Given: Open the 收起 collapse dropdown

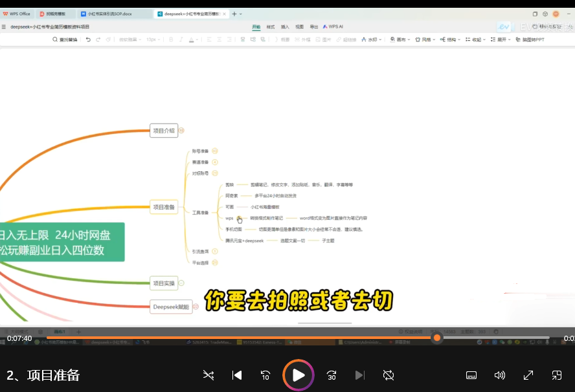Looking at the screenshot, I should (x=475, y=39).
